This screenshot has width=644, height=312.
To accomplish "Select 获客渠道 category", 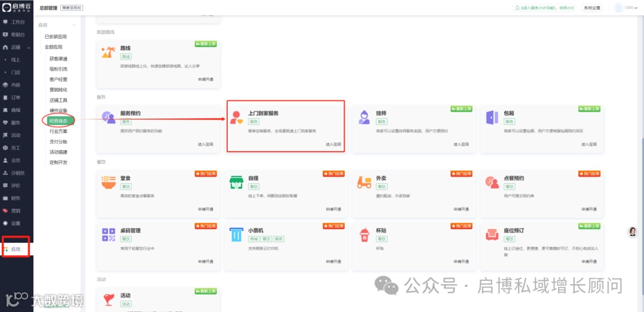I will [x=58, y=59].
